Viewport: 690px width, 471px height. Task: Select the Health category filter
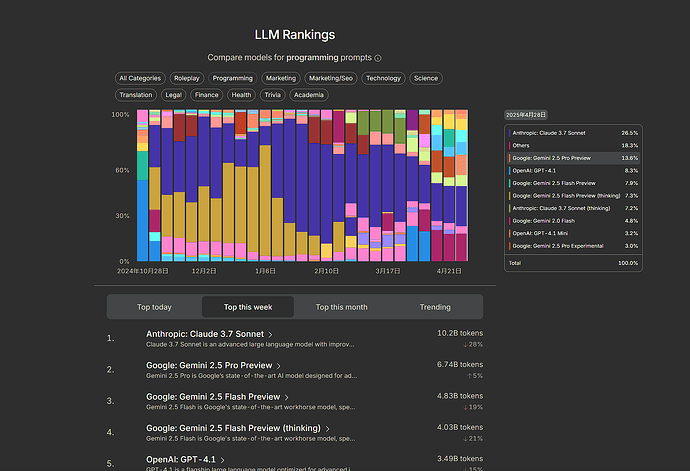(241, 95)
